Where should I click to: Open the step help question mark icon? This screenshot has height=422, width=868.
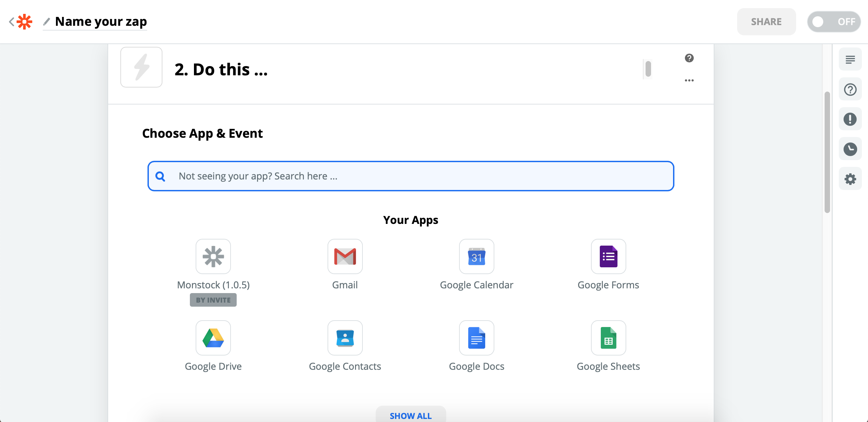(689, 58)
